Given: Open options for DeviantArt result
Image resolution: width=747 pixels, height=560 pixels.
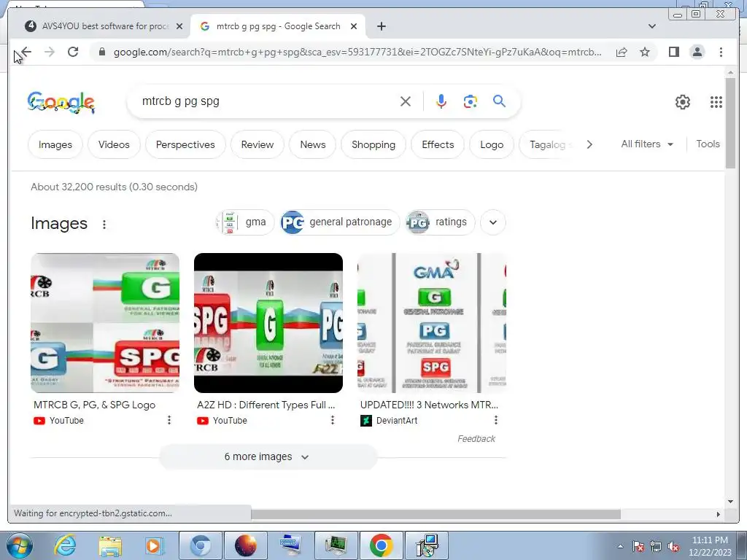Looking at the screenshot, I should point(496,420).
